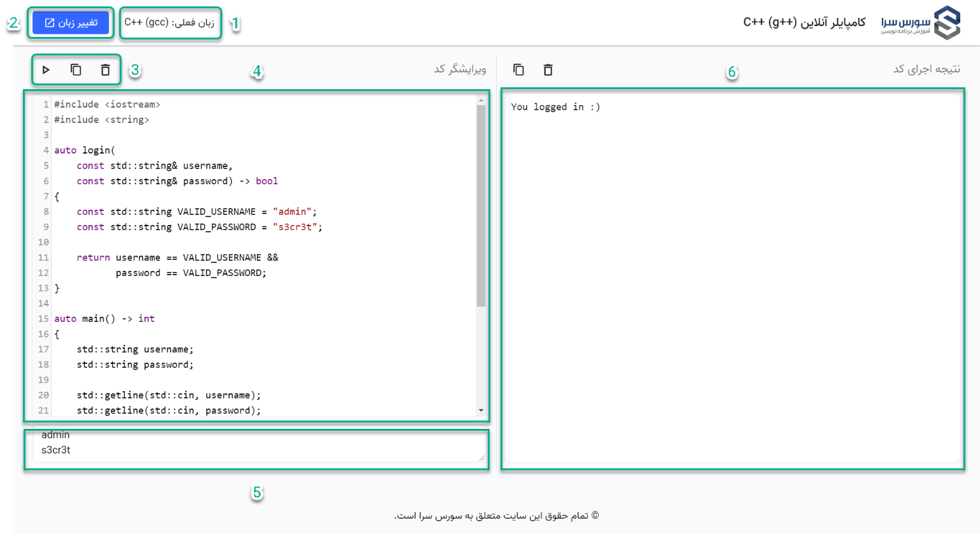Click the زبان فعلی: C++ (gcc) label
The width and height of the screenshot is (980, 534).
[169, 22]
